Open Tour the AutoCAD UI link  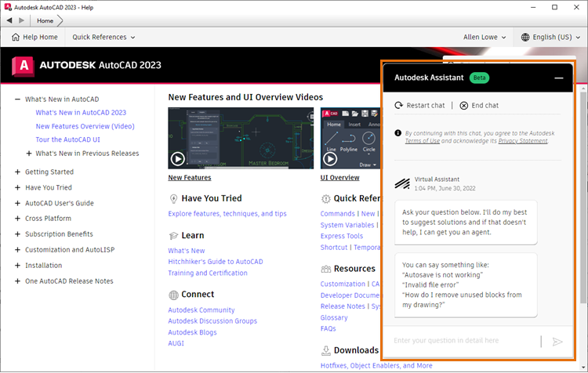[x=67, y=139]
